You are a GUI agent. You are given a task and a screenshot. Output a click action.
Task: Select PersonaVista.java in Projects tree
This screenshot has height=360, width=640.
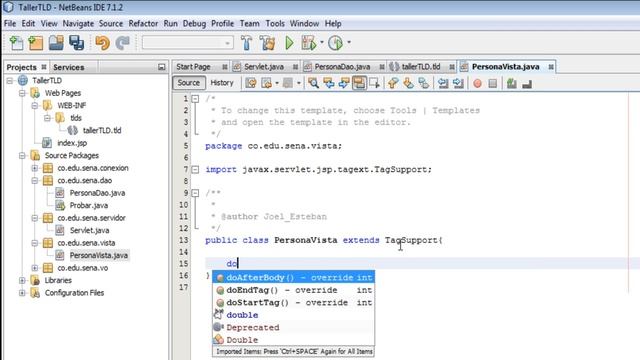(98, 256)
